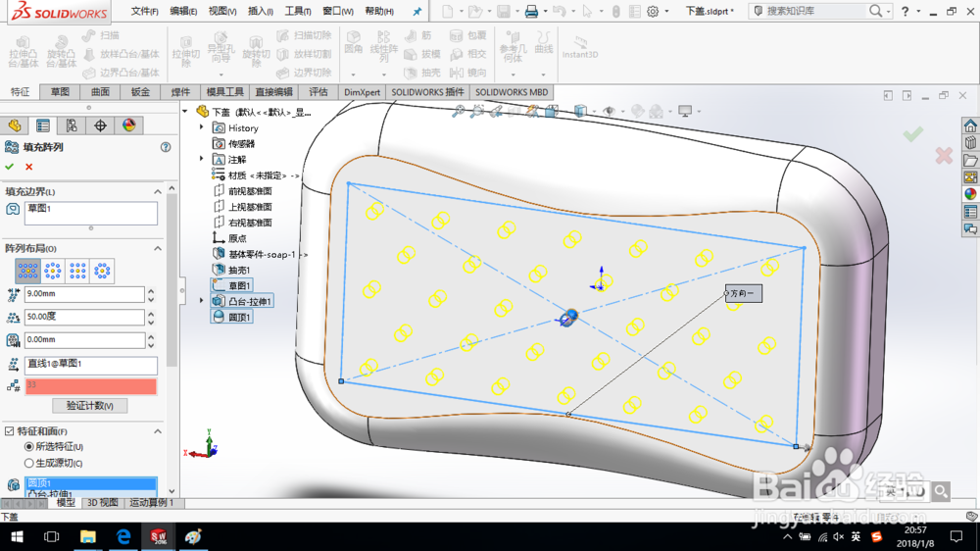
Task: Open Design Library task pane icon
Action: [x=970, y=143]
